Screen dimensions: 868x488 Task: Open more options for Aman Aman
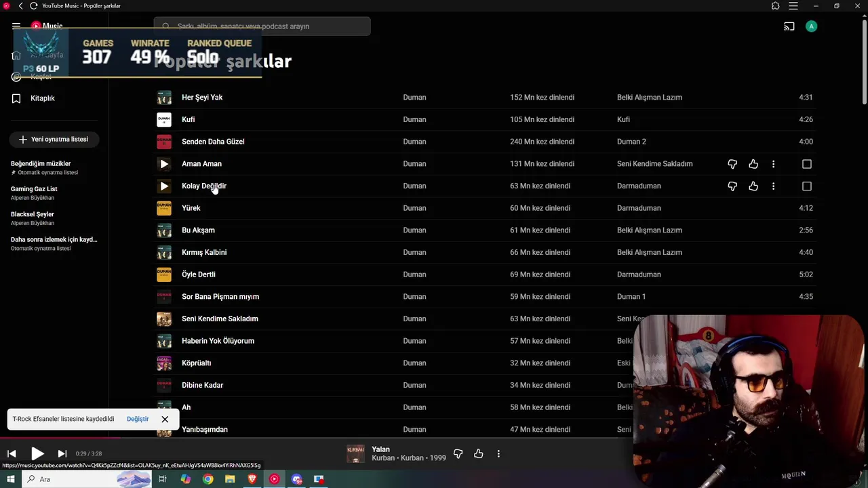pos(773,164)
